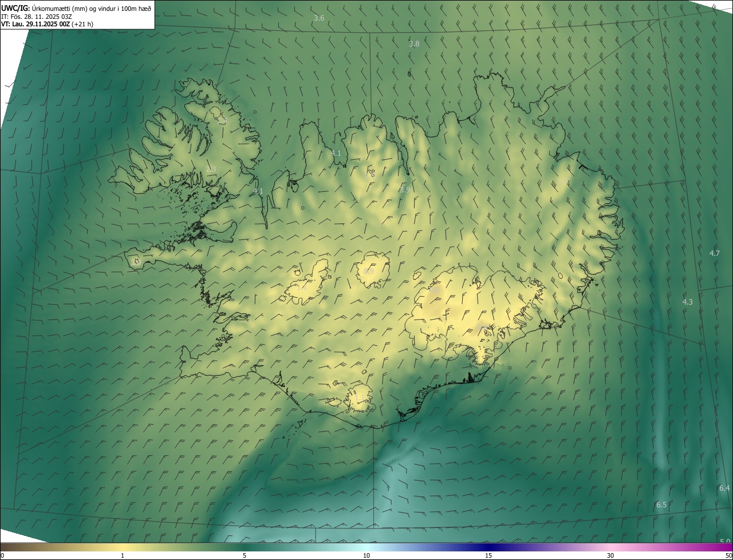Click the color scale at the 50 mark
Screen dimensions: 733x560
coord(728,555)
